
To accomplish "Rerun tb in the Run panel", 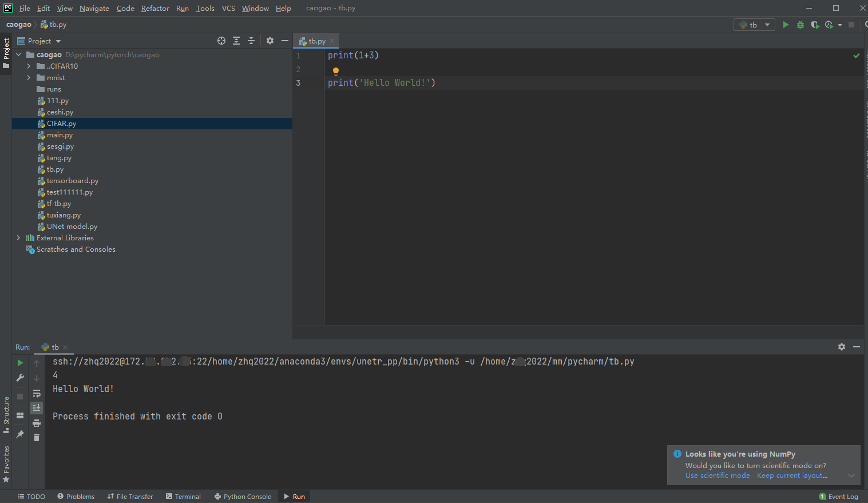I will 20,363.
